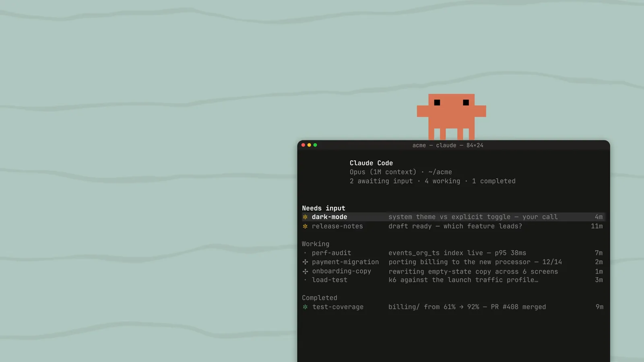The height and width of the screenshot is (362, 644).
Task: Open the payment-migration task
Action: (453, 262)
